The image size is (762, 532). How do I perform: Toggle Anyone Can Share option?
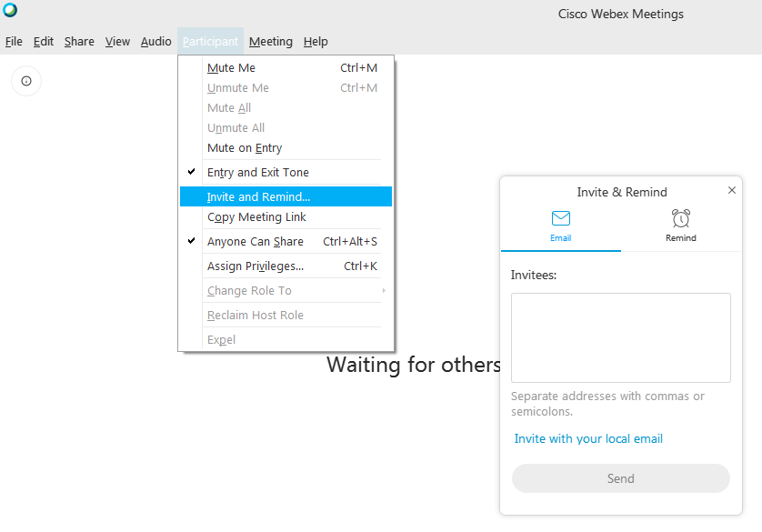(x=286, y=242)
